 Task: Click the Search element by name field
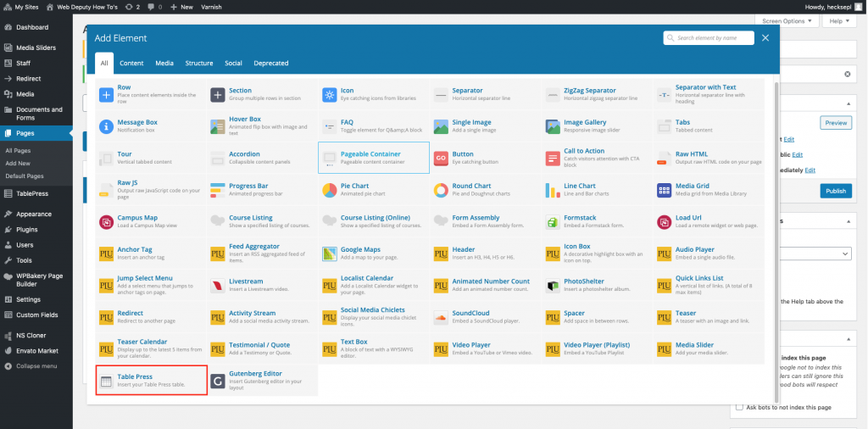(709, 37)
